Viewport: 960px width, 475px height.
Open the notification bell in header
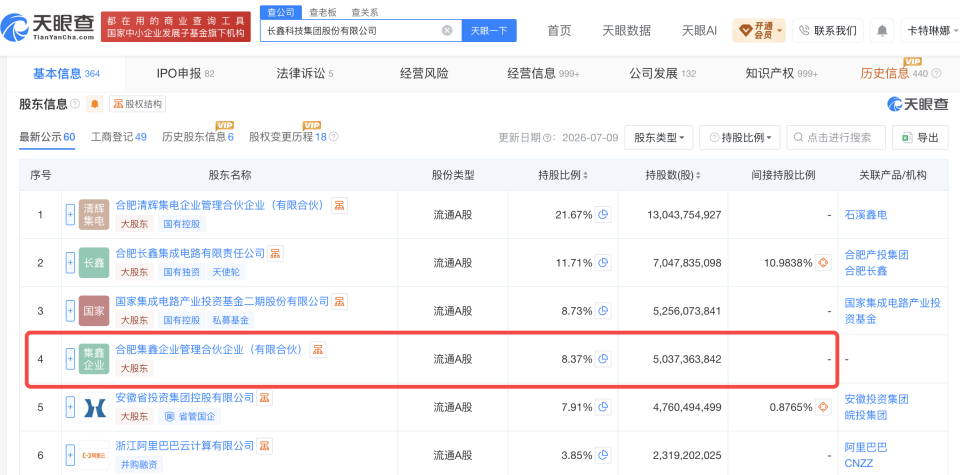(x=882, y=30)
